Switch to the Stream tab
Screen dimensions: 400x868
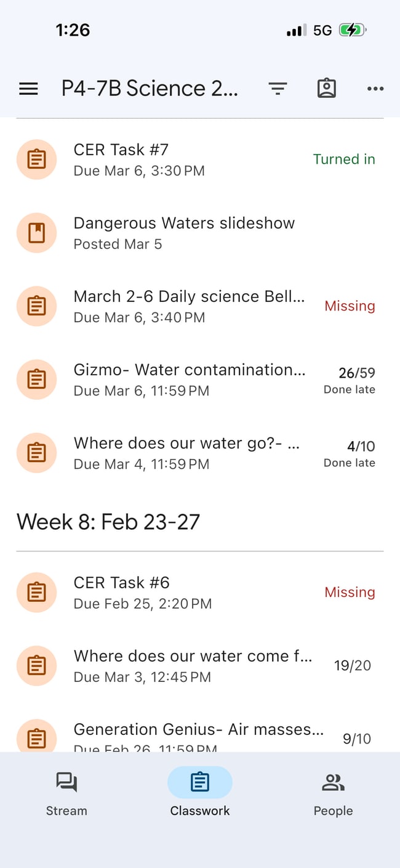(66, 793)
